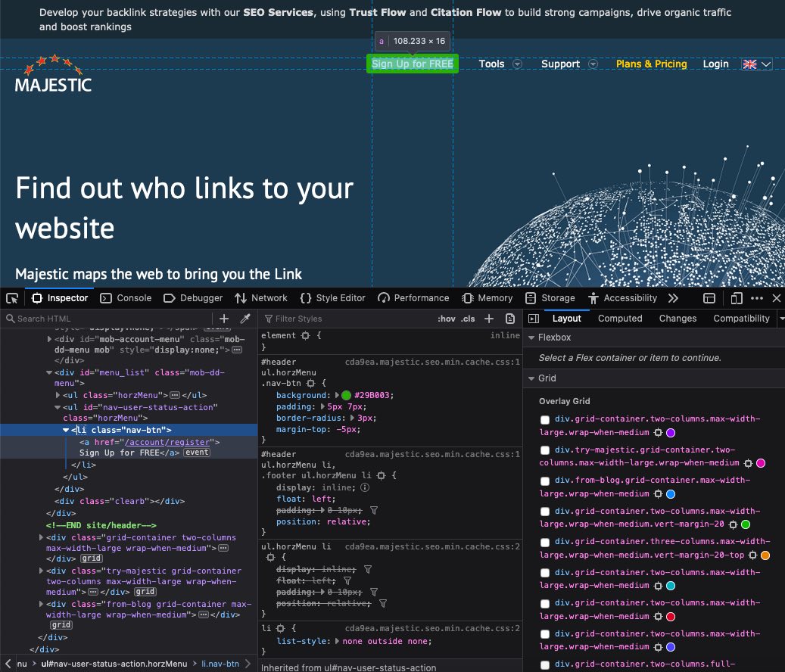785x672 pixels.
Task: Activate the element picker tool
Action: tap(12, 298)
